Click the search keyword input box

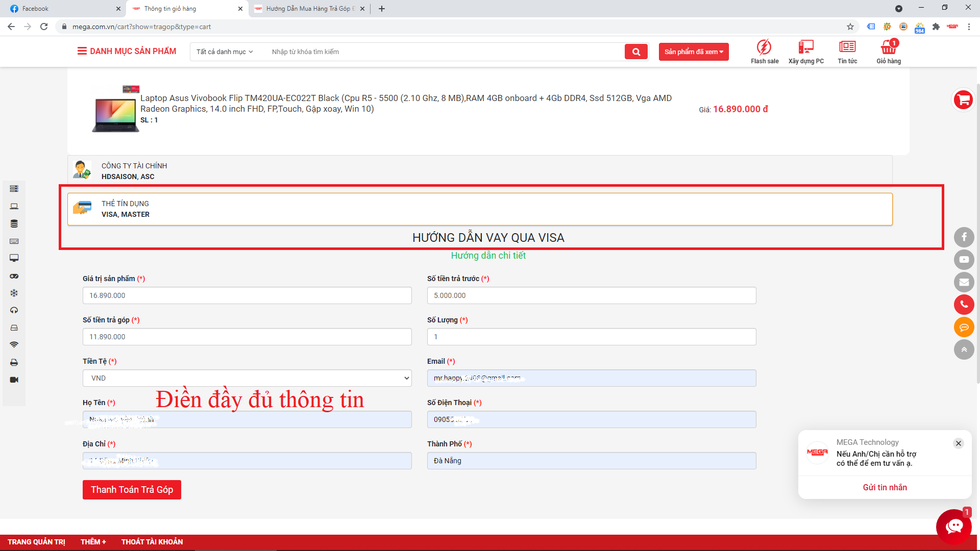pyautogui.click(x=444, y=52)
